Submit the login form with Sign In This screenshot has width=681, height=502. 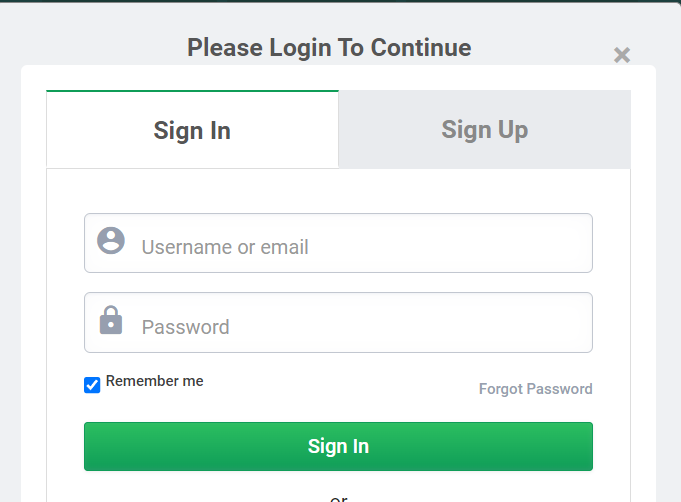(x=338, y=446)
